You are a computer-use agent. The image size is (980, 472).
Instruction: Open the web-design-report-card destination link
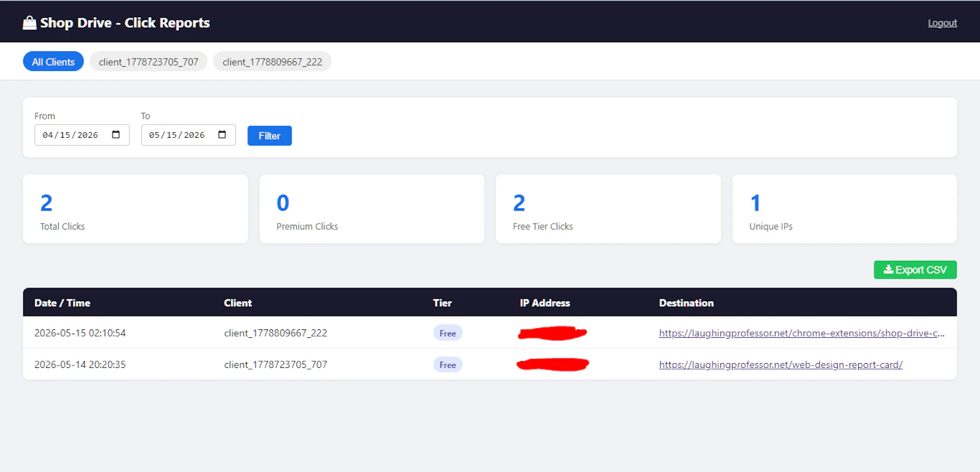pos(781,365)
